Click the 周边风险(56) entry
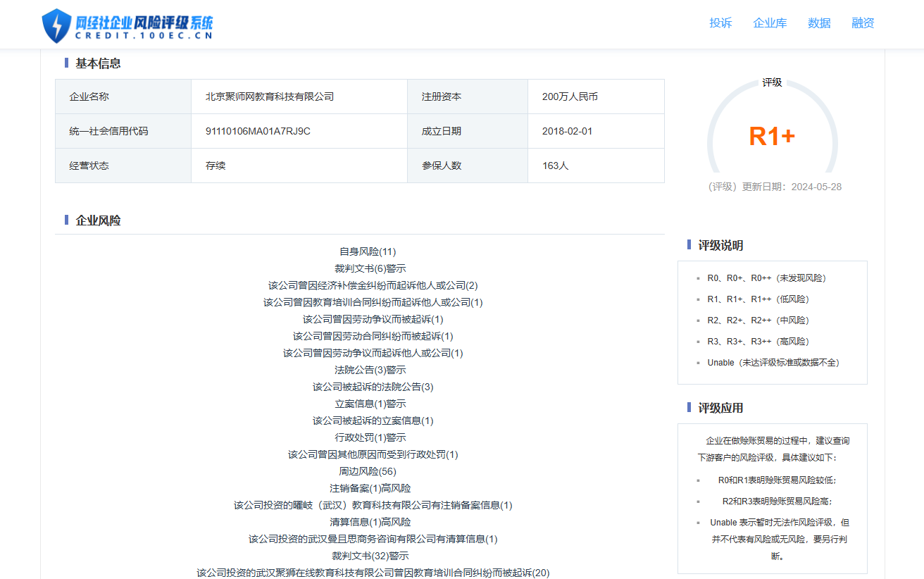The image size is (924, 579). pyautogui.click(x=368, y=471)
